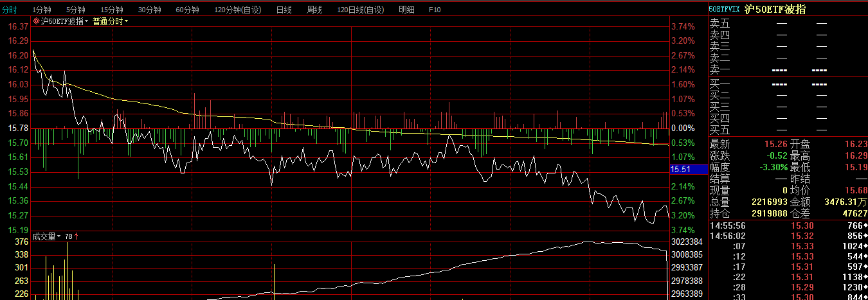Open the 日线 daily chart tab

pyautogui.click(x=284, y=10)
